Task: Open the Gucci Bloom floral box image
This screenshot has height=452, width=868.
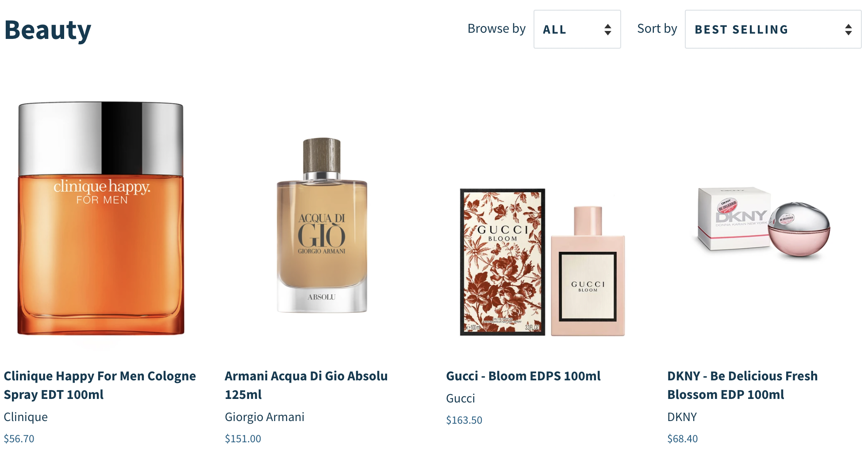Action: tap(503, 262)
